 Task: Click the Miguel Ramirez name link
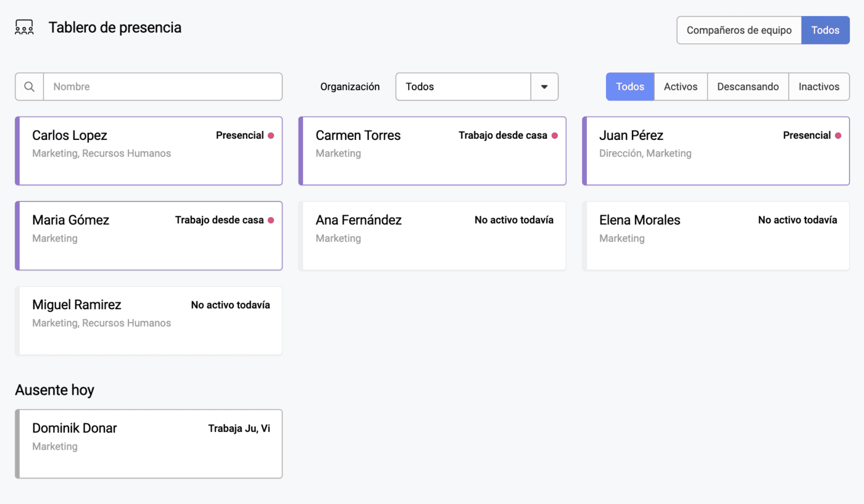(77, 305)
